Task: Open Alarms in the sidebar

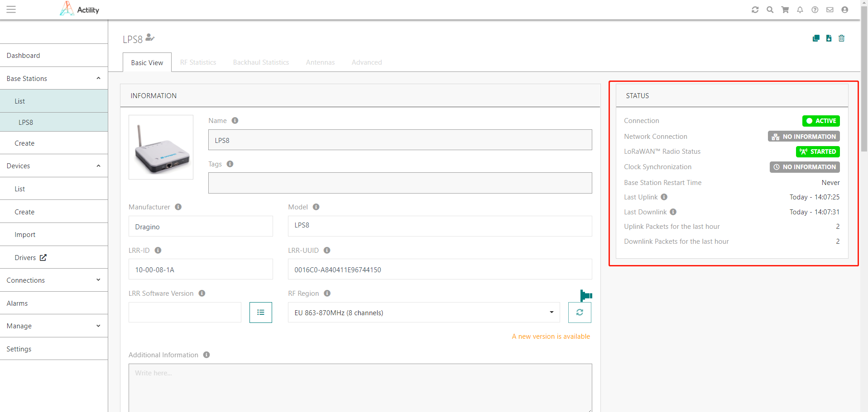Action: 54,303
